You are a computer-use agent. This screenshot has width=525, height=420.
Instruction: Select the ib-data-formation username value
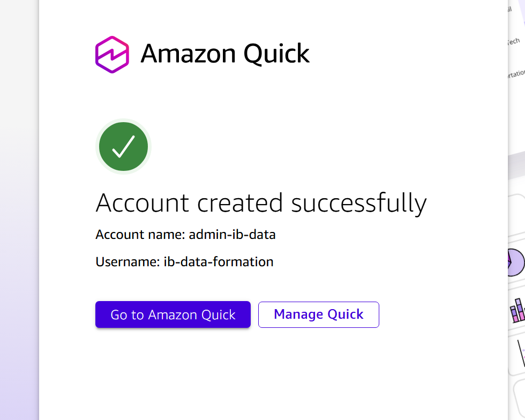pyautogui.click(x=219, y=261)
